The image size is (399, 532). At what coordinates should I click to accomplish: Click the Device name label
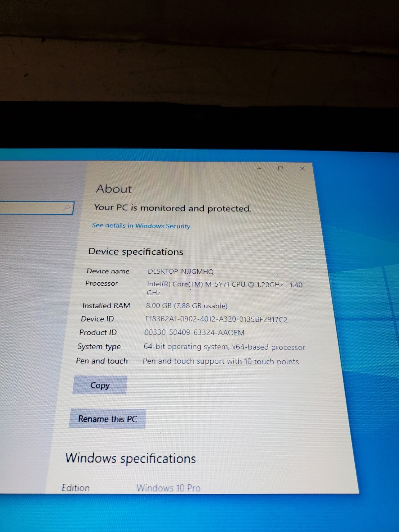click(x=108, y=271)
